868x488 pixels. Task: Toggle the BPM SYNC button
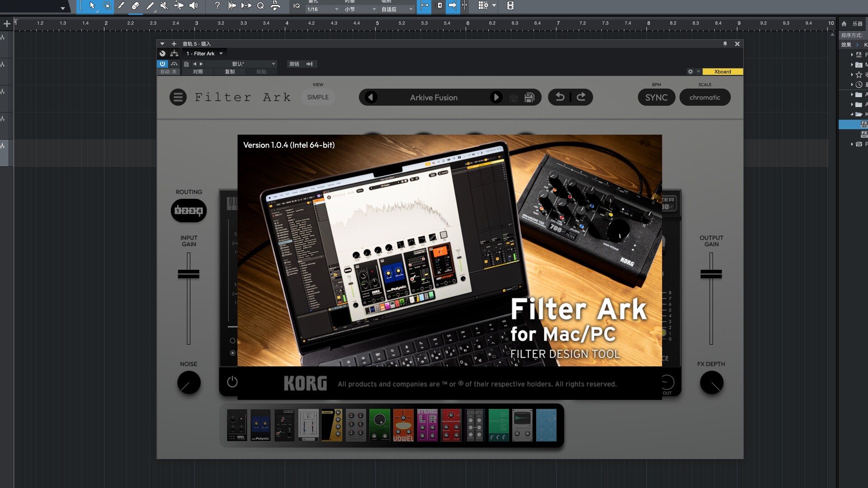[656, 97]
